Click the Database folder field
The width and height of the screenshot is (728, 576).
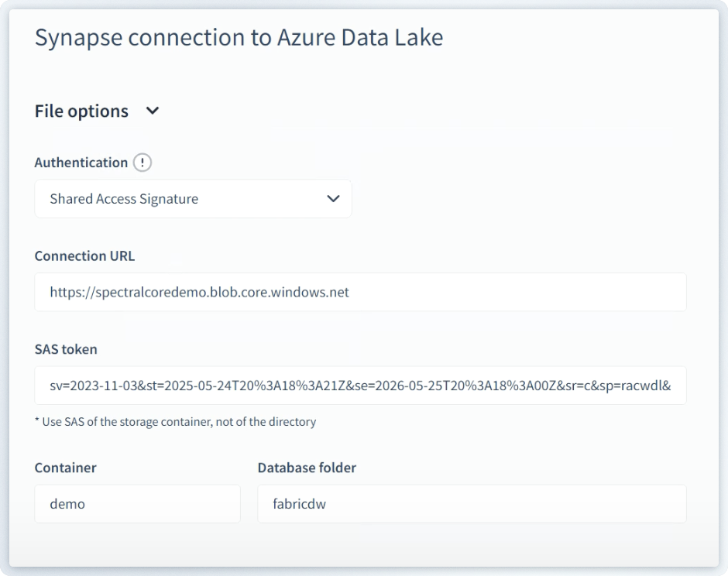pyautogui.click(x=472, y=504)
